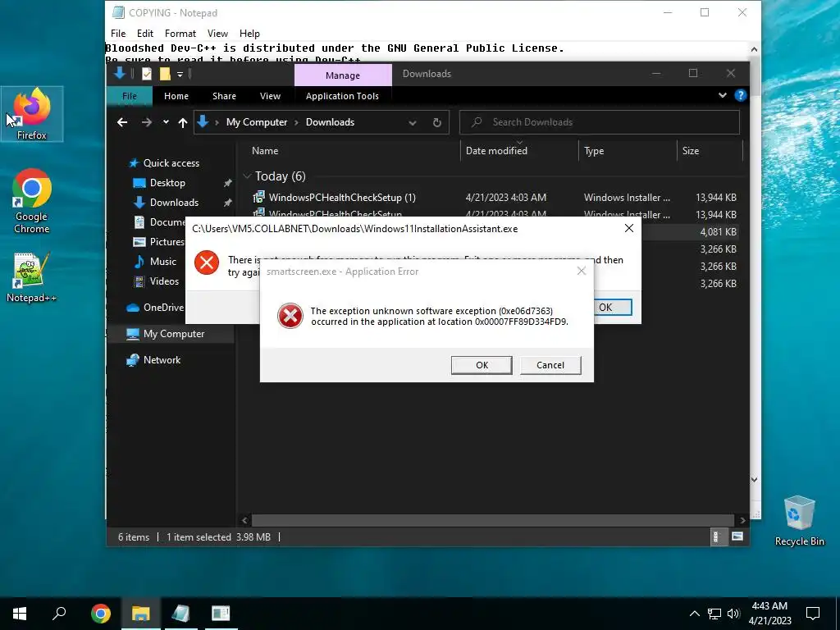
Task: Click the horizontal scrollbar in Explorer
Action: (x=492, y=519)
